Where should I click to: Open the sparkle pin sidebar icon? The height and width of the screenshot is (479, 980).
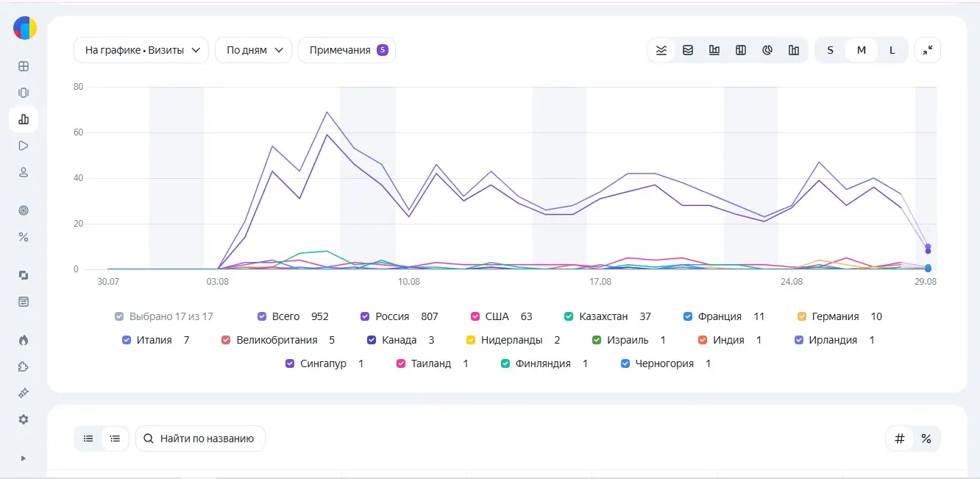click(24, 393)
